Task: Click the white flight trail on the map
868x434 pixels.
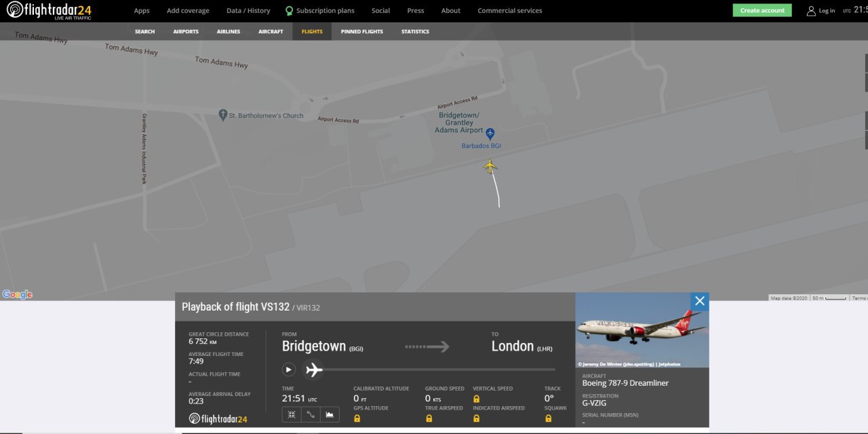Action: (x=496, y=190)
